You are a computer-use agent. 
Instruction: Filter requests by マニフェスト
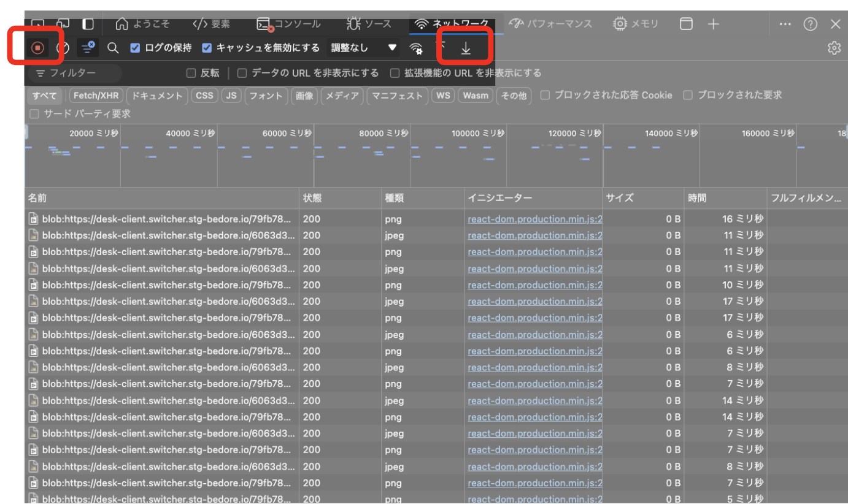point(397,96)
